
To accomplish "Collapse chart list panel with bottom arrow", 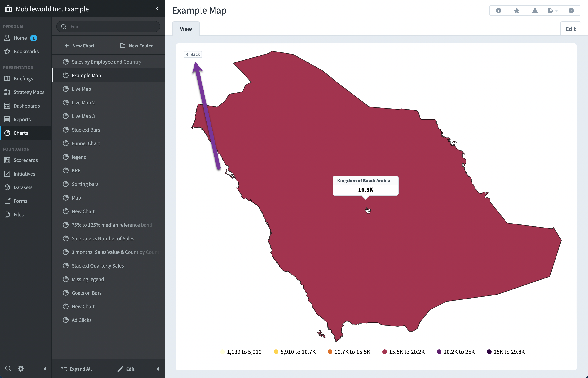I will (x=158, y=369).
